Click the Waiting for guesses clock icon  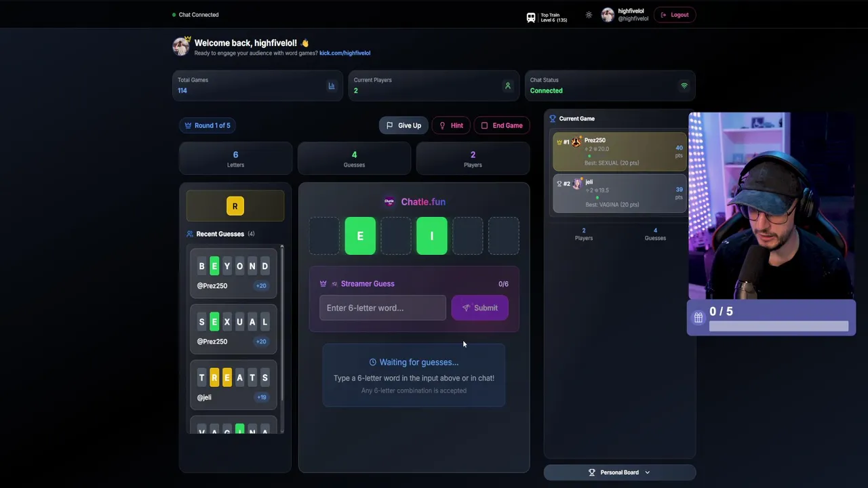(x=373, y=363)
